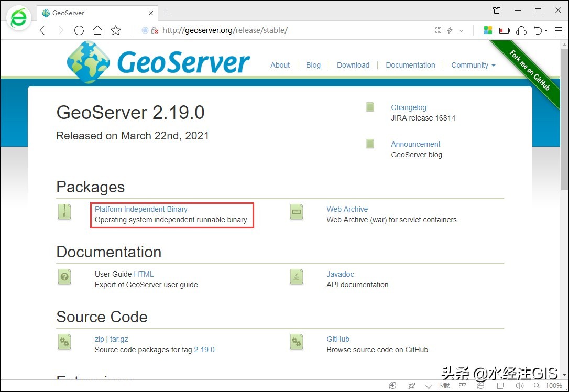Reload the page with the refresh icon
569x392 pixels.
pos(79,30)
